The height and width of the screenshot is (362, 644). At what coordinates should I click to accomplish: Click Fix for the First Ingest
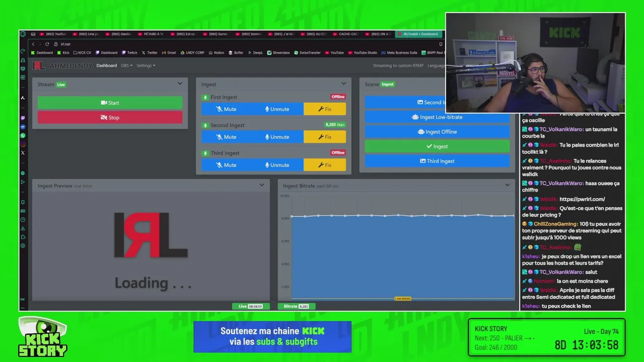coord(325,109)
